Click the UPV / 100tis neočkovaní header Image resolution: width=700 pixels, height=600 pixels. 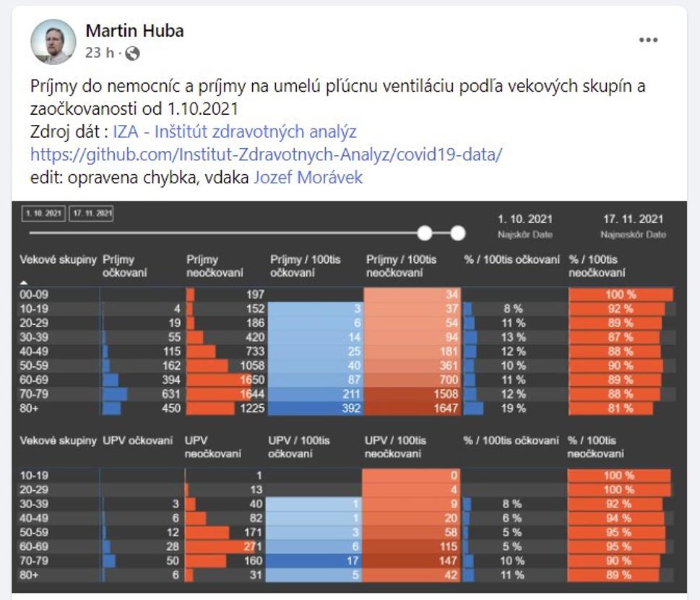(x=396, y=447)
